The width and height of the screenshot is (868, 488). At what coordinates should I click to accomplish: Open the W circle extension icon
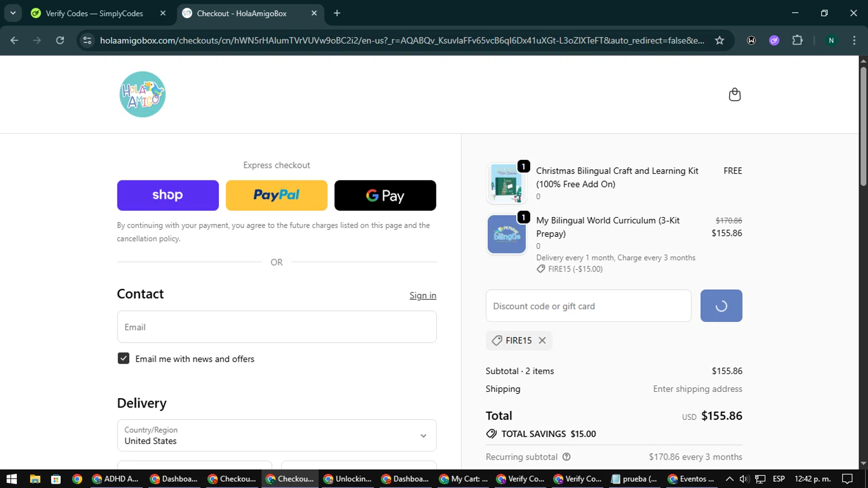point(751,41)
